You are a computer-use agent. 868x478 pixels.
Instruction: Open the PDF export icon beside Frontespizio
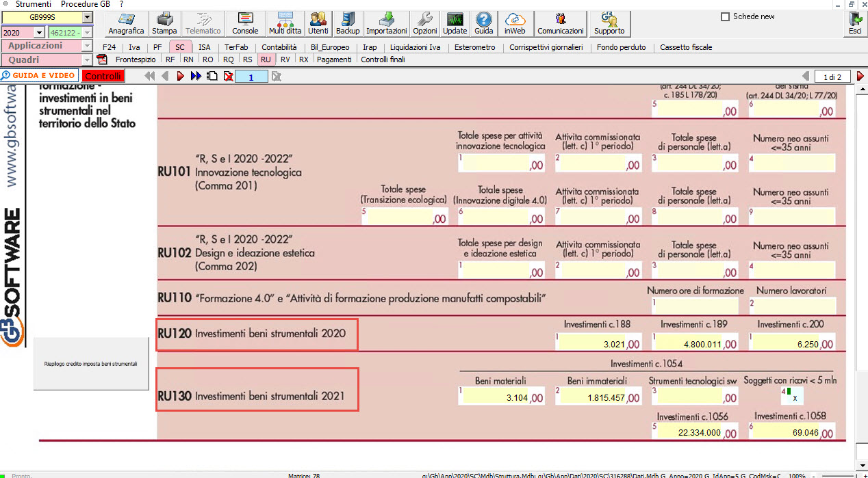pos(103,59)
